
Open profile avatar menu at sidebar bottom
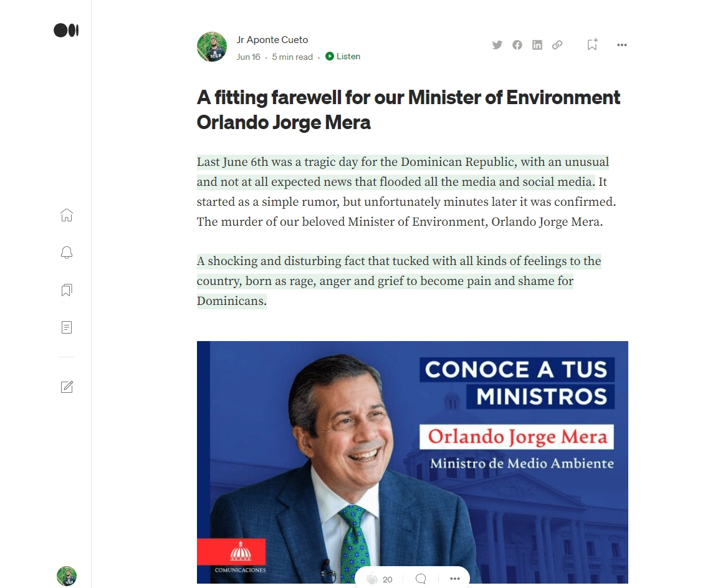(x=67, y=576)
